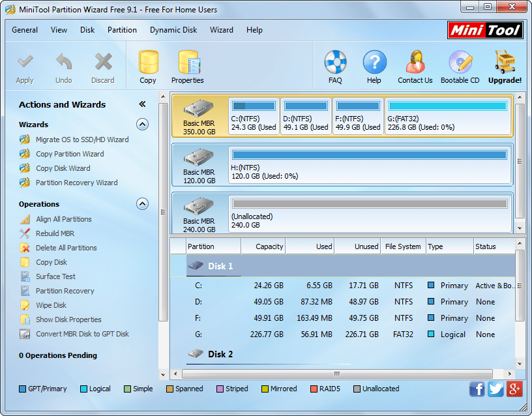Screen dimensions: 532x416
Task: Collapse the Operations section
Action: (142, 203)
